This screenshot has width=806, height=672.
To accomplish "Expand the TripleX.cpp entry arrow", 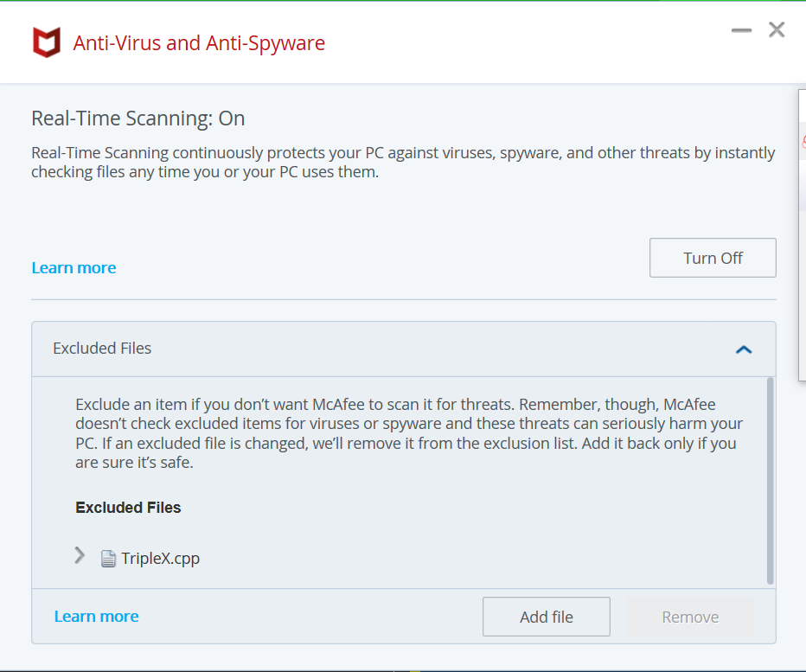I will click(x=80, y=555).
